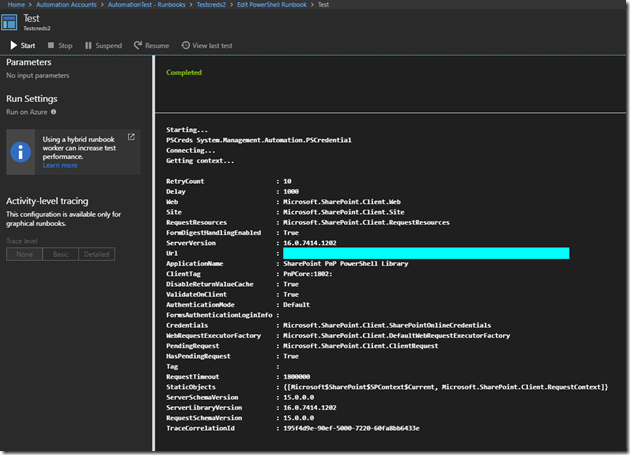The height and width of the screenshot is (455, 630).
Task: Click the Completed status text
Action: coord(184,72)
